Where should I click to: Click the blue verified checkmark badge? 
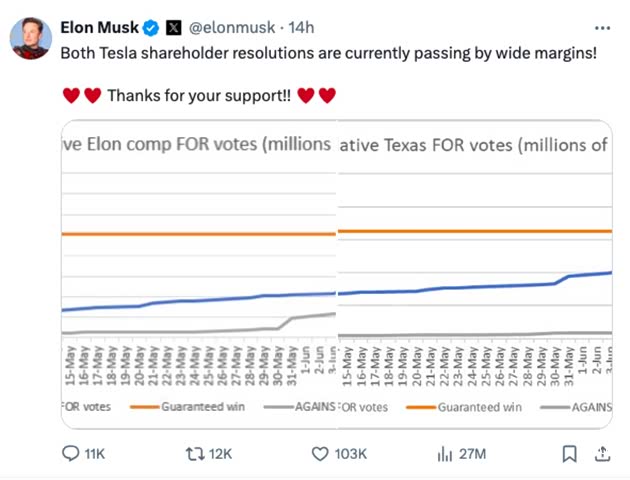click(x=152, y=27)
